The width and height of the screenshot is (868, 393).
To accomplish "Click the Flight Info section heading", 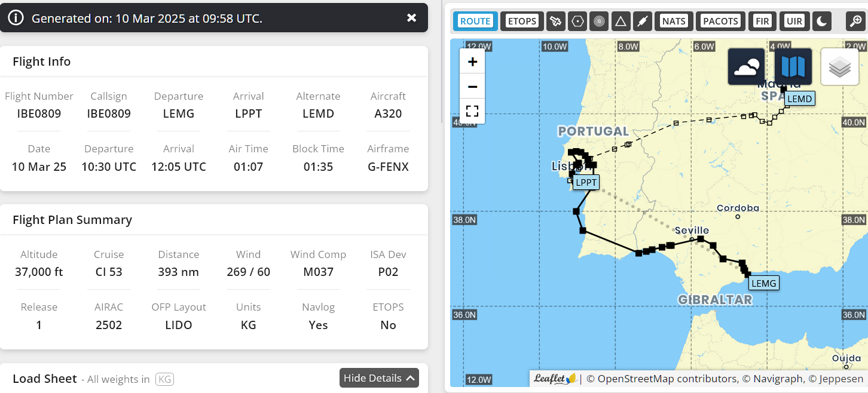I will [x=42, y=62].
